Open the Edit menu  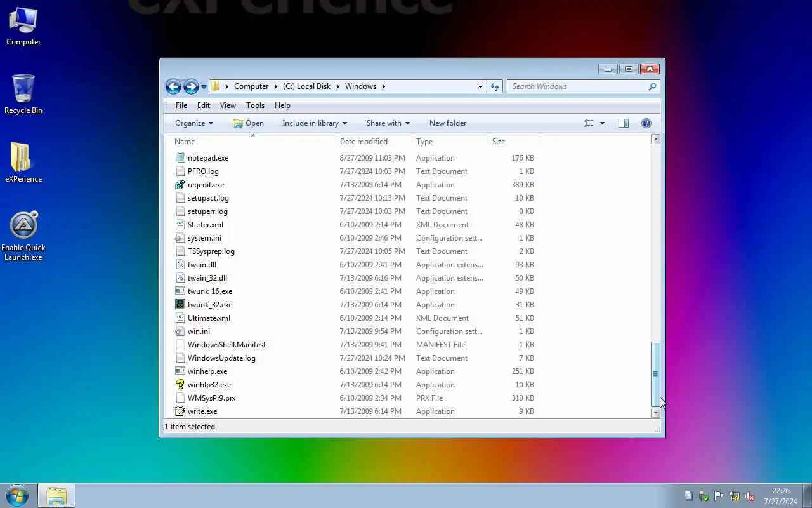204,105
